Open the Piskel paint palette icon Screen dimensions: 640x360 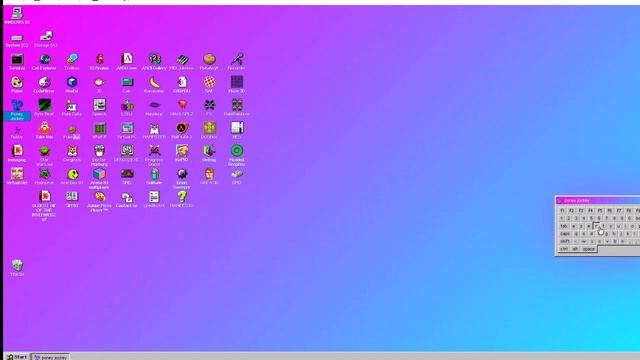[17, 85]
